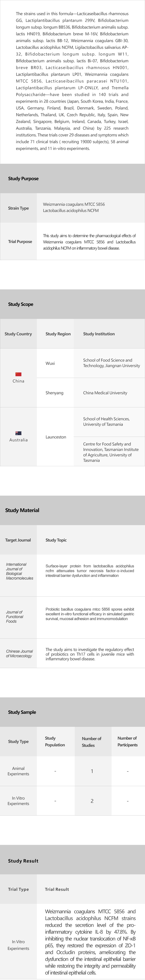Select the Wuxi study region cell
Viewport: 145px width, 980px height.
click(50, 363)
